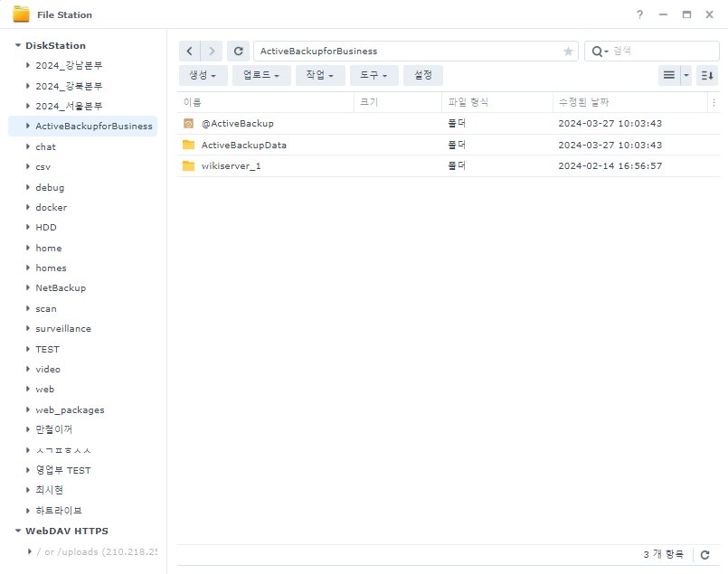Select web_packages in the tree
The height and width of the screenshot is (574, 728).
[71, 409]
